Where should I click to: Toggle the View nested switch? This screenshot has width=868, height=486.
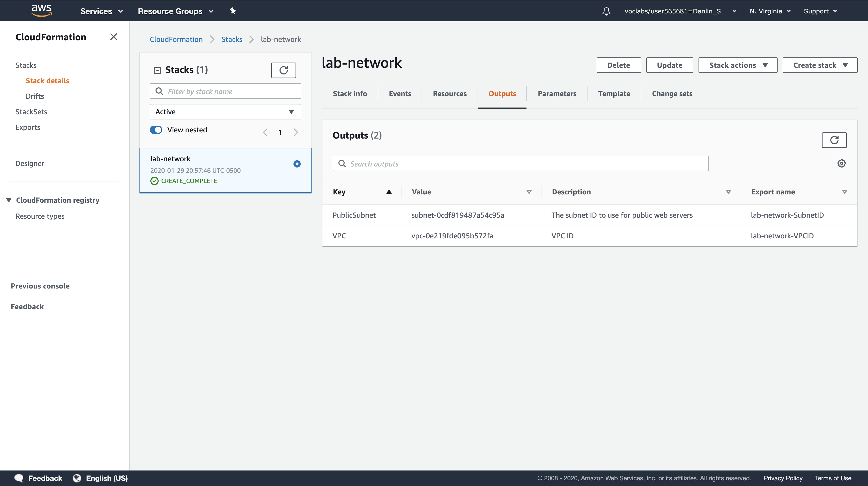(x=156, y=130)
